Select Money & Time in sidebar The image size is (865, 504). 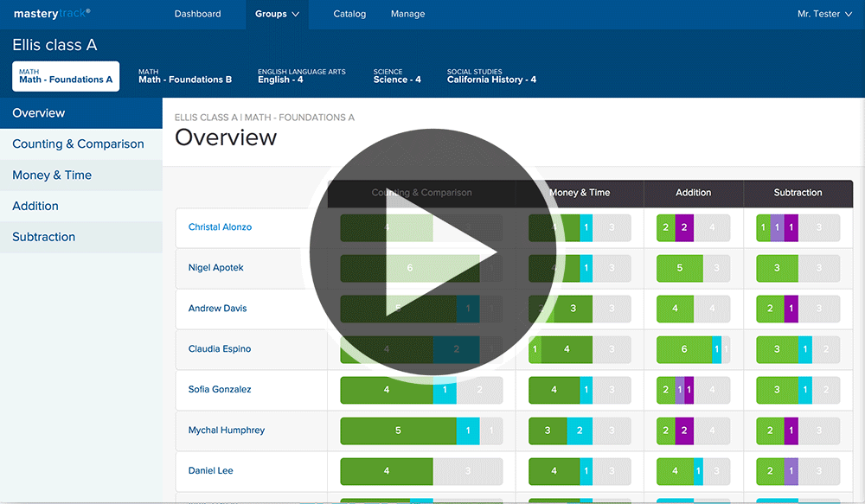coord(52,175)
